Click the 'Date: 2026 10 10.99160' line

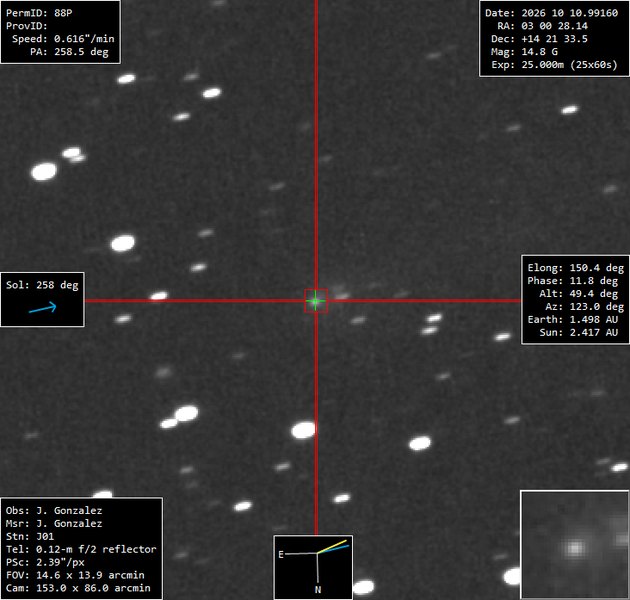coord(551,13)
